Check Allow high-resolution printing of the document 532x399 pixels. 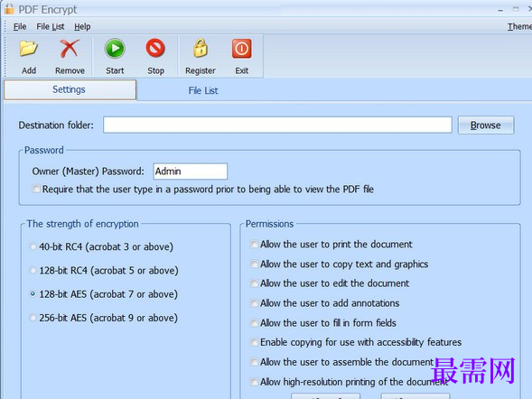coord(254,382)
